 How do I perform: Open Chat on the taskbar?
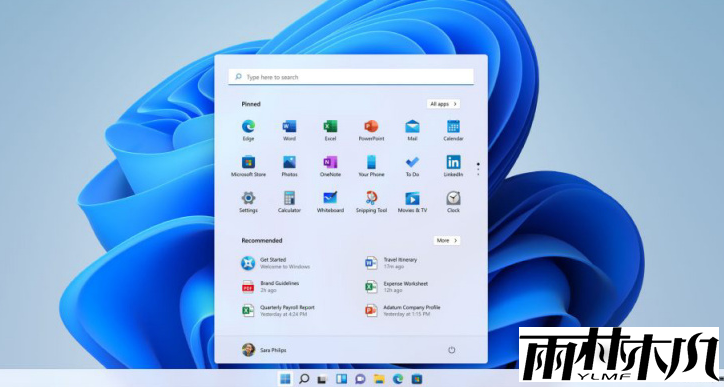coord(360,379)
